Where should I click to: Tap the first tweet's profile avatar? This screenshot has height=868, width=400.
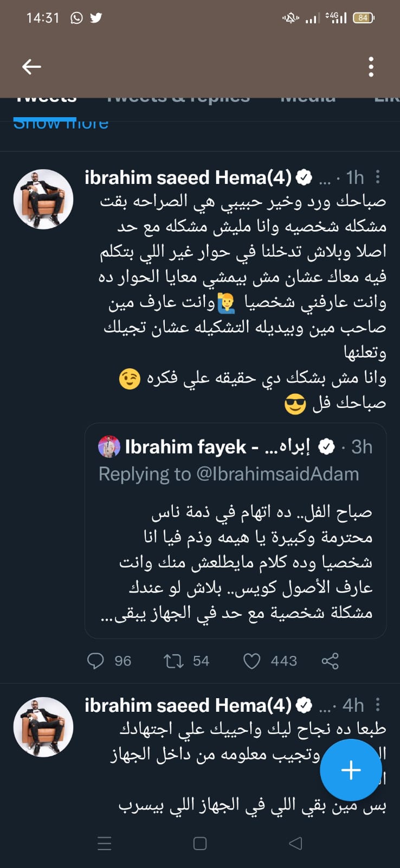point(43,199)
